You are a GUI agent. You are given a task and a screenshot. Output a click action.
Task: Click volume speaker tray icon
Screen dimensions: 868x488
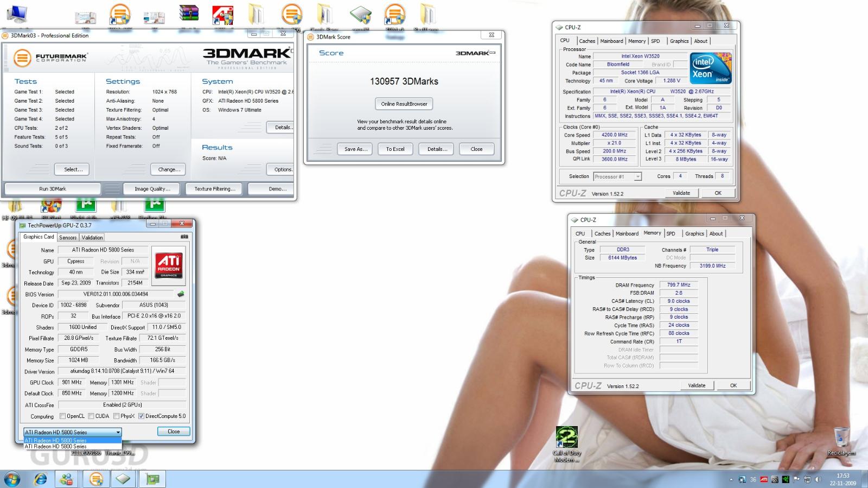818,479
